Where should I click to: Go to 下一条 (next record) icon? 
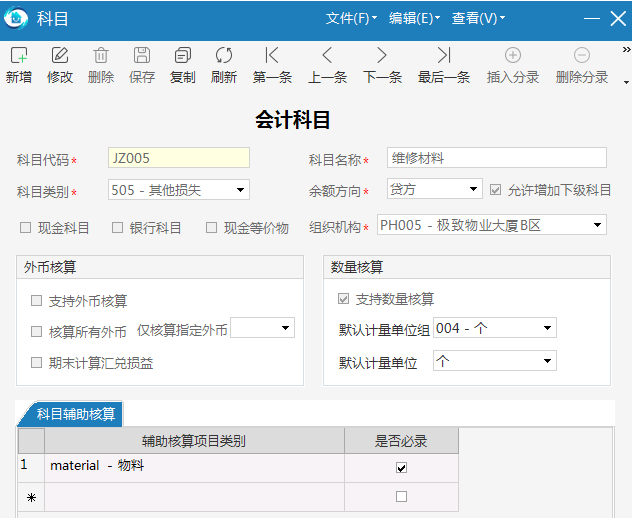tap(382, 55)
